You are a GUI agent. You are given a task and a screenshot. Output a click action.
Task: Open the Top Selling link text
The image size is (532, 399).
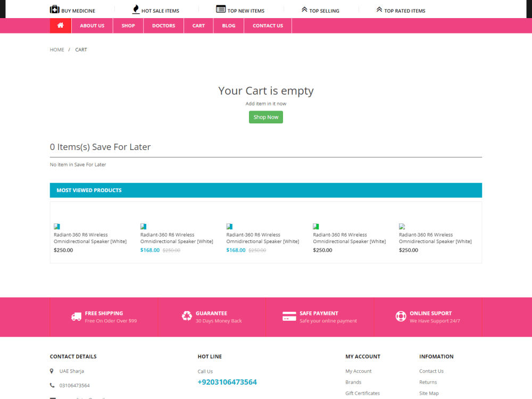[325, 11]
